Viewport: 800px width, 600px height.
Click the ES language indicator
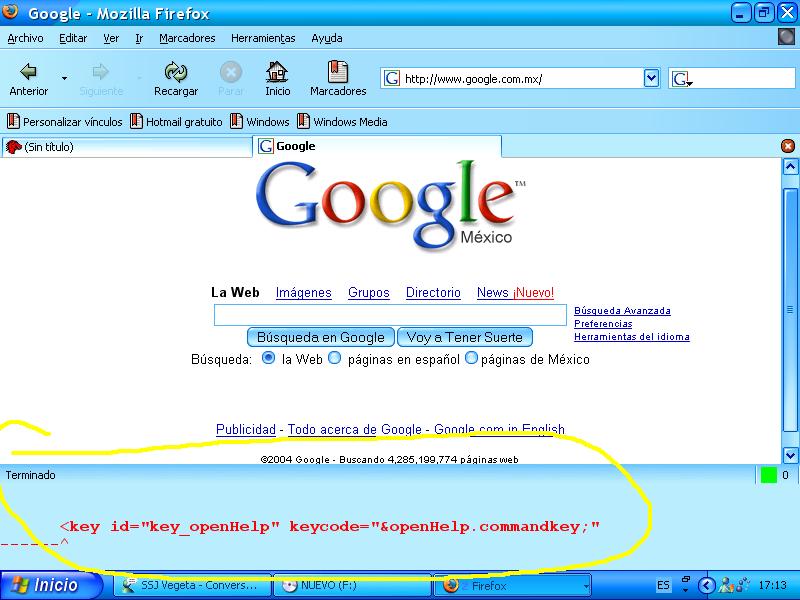663,585
